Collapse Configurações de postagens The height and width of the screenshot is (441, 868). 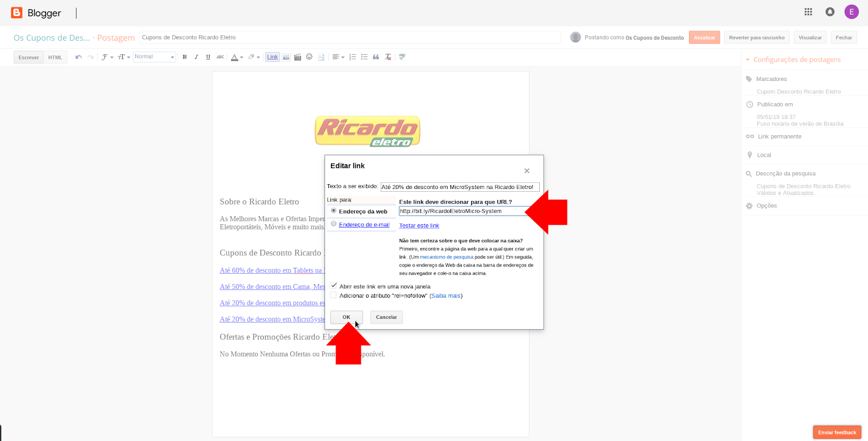point(797,60)
